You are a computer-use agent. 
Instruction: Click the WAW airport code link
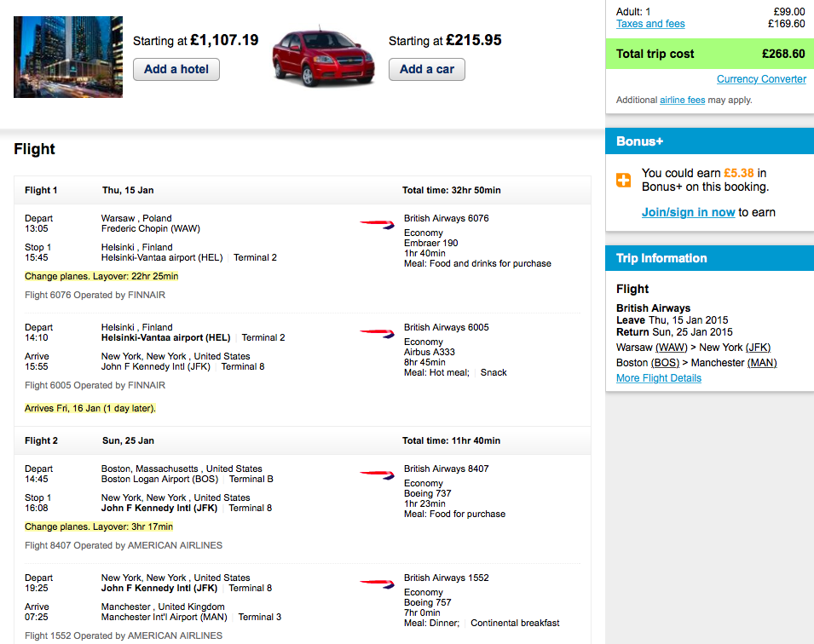(672, 348)
